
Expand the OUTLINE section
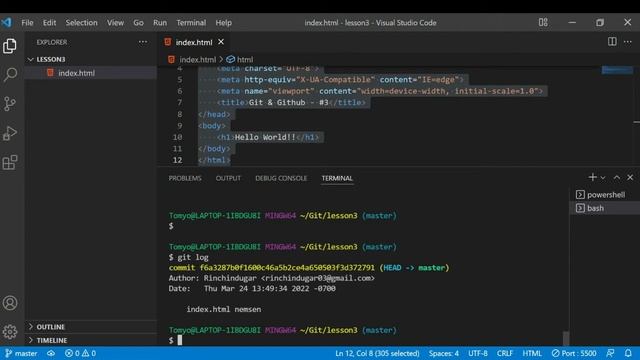91,327
